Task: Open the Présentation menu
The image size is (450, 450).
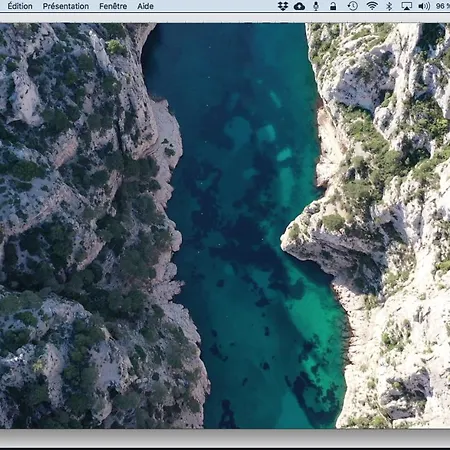Action: pos(66,6)
